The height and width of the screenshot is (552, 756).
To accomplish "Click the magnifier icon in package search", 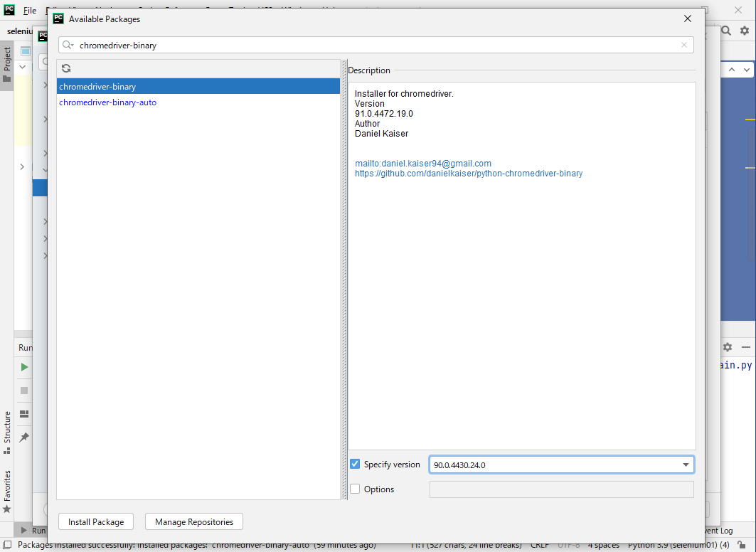I will point(68,45).
